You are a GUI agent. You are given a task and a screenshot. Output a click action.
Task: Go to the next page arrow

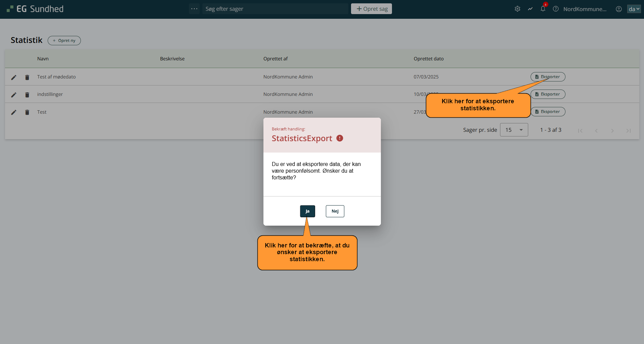tap(612, 130)
